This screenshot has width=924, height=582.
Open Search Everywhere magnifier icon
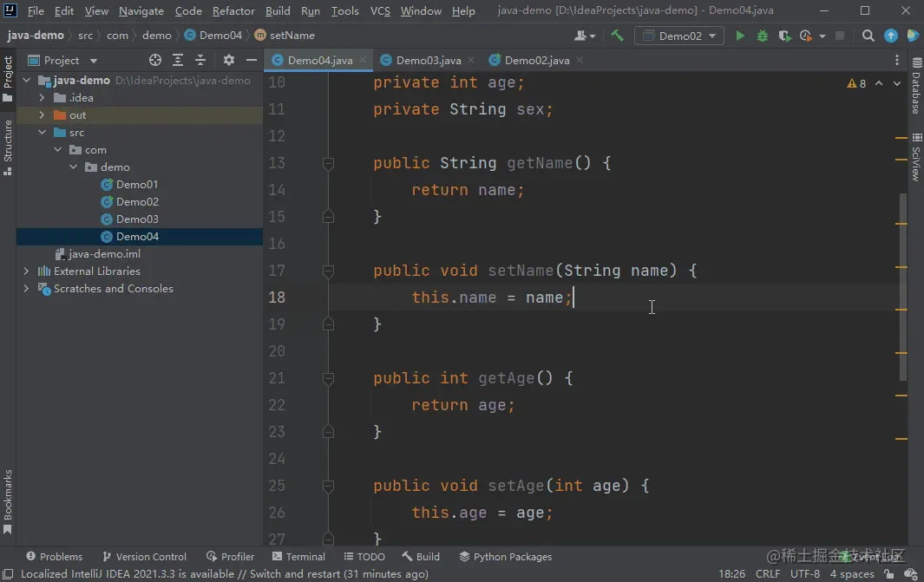pyautogui.click(x=868, y=36)
